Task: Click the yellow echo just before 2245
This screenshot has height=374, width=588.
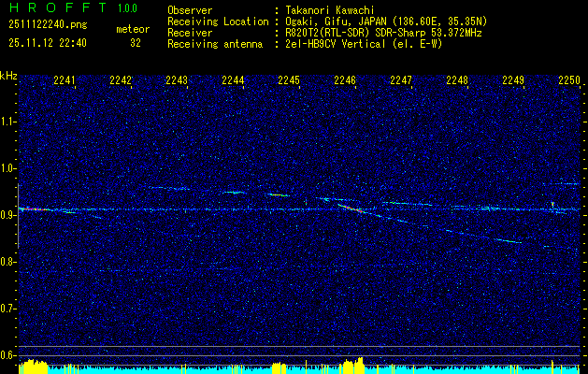Action: [x=279, y=194]
